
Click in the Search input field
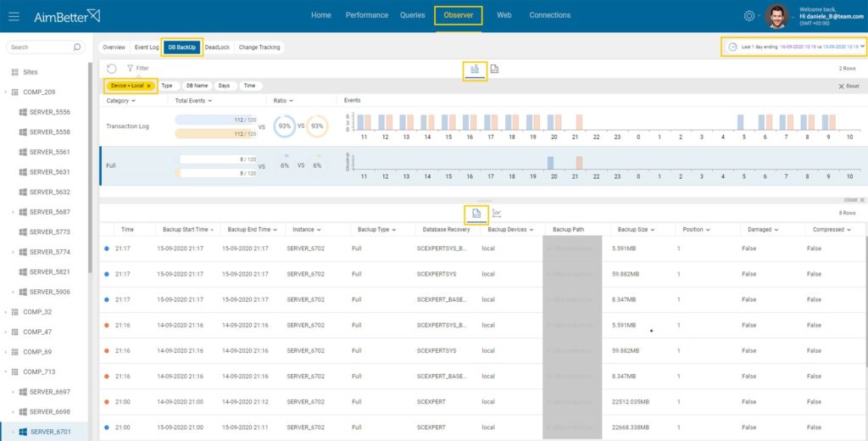pos(44,47)
